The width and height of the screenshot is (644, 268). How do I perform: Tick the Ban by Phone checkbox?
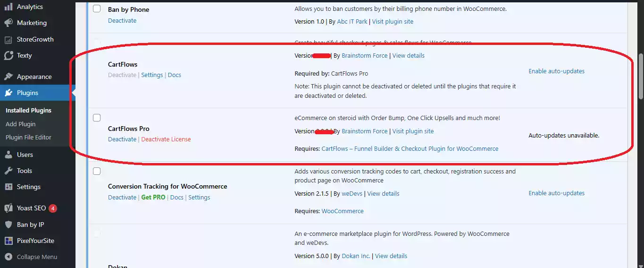click(x=97, y=9)
